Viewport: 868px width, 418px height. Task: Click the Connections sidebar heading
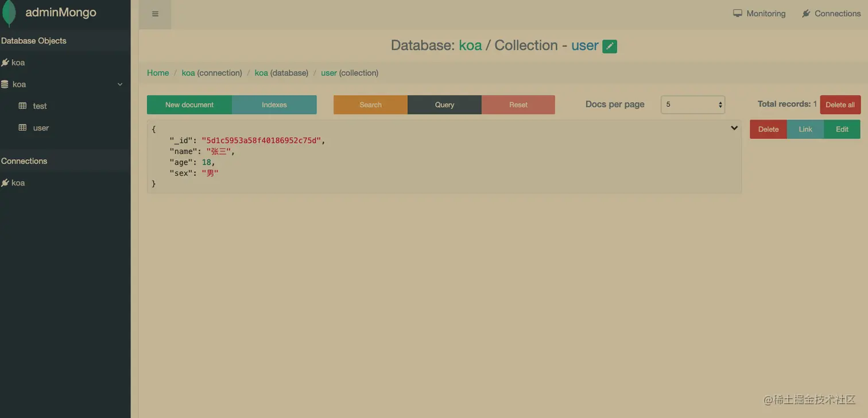pyautogui.click(x=24, y=161)
